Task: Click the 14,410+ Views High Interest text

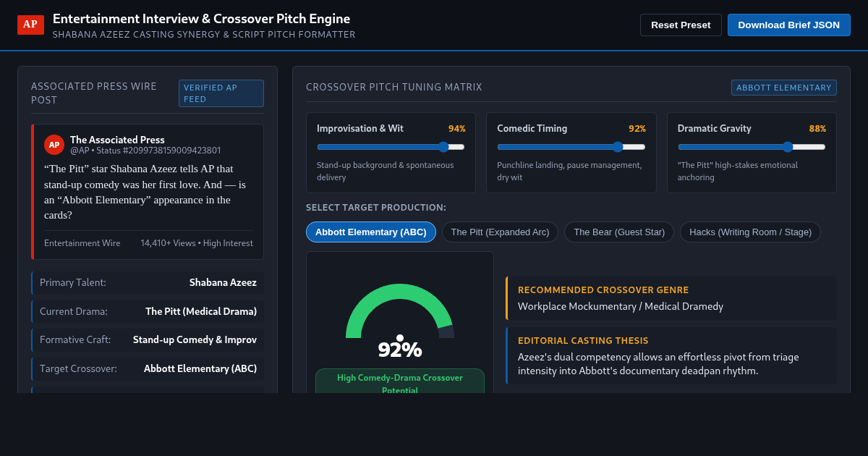Action: click(x=197, y=243)
